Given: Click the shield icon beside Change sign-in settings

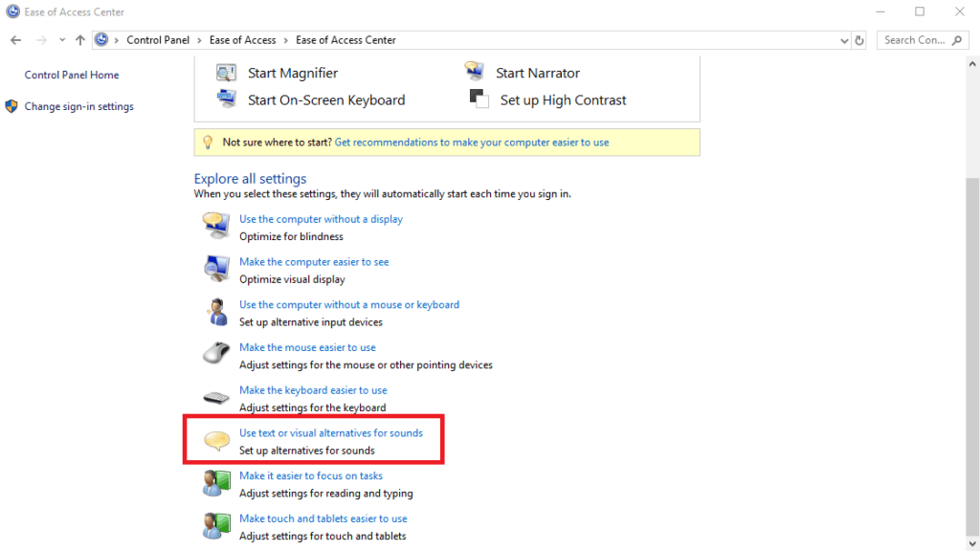Looking at the screenshot, I should 11,106.
